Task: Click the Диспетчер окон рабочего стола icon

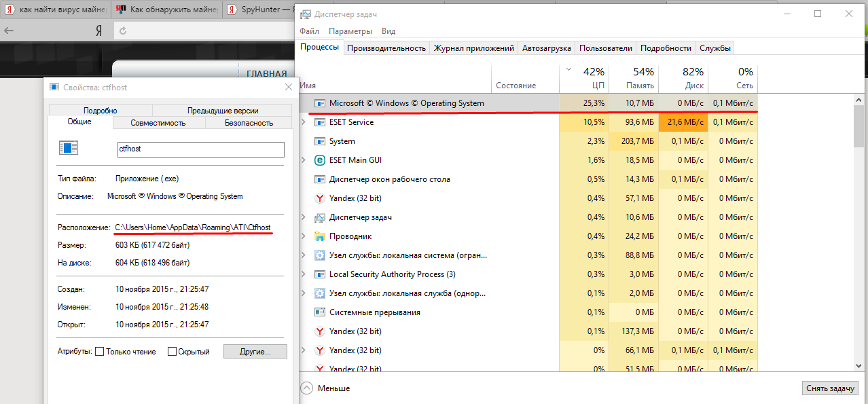Action: coord(319,179)
